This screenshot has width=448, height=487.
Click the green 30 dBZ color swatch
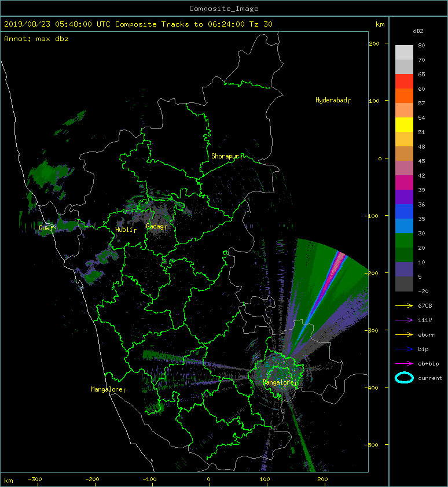[404, 241]
